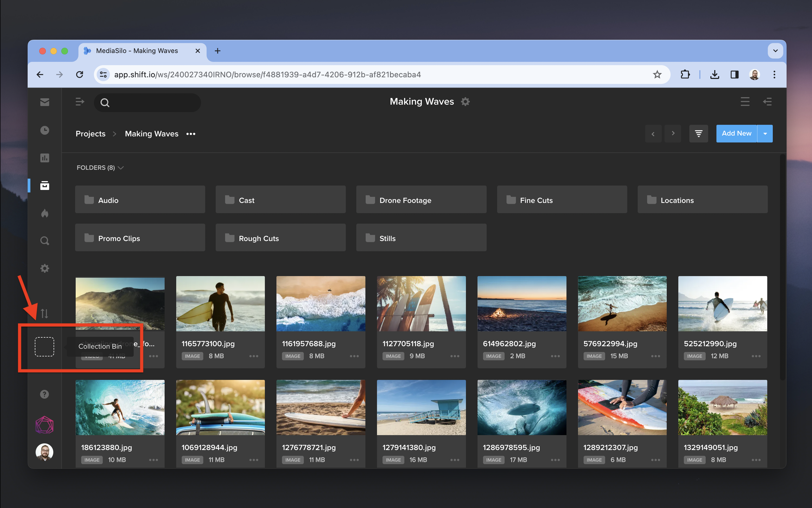Screen dimensions: 812x508
Task: Open Making Waves breadcrumb more options
Action: click(191, 134)
